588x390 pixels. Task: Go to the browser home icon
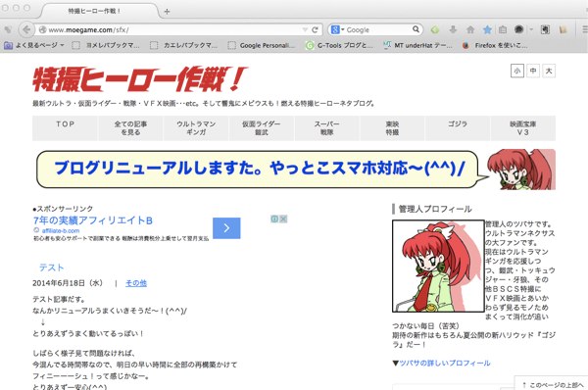pyautogui.click(x=470, y=29)
